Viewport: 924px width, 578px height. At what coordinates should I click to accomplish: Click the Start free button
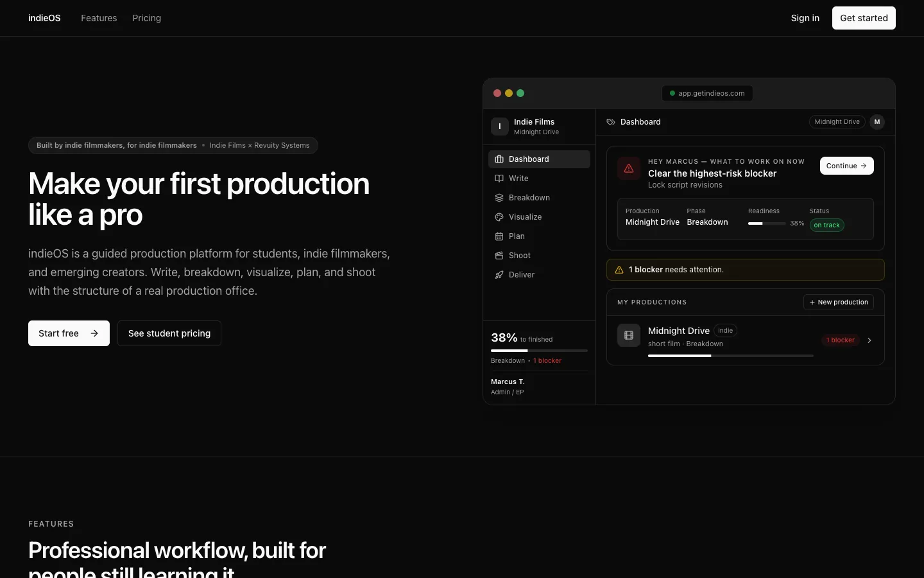[69, 333]
